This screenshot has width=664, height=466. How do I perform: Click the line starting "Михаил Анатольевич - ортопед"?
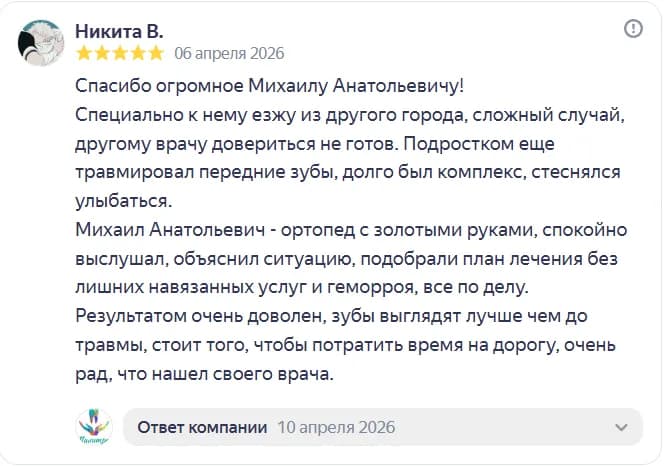pos(350,230)
